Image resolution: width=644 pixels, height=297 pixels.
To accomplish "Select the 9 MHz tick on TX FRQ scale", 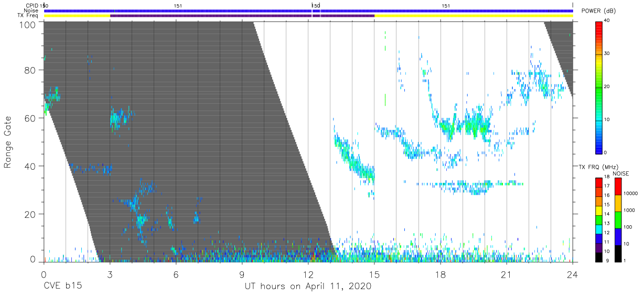I will tap(607, 260).
